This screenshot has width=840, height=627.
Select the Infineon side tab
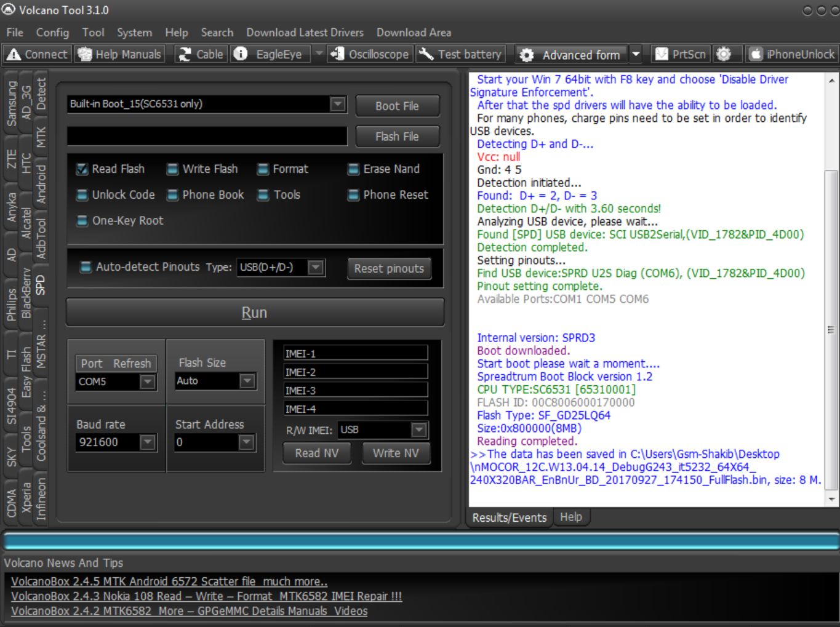[x=41, y=499]
